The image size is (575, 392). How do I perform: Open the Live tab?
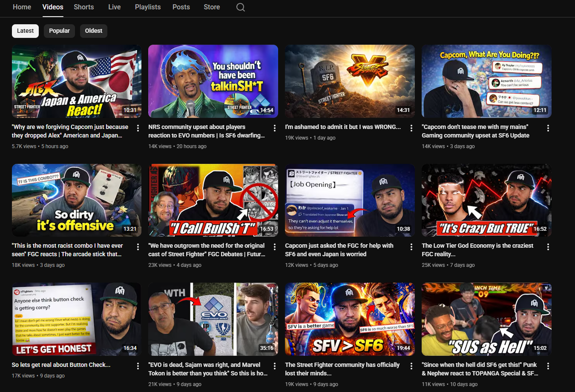(115, 7)
